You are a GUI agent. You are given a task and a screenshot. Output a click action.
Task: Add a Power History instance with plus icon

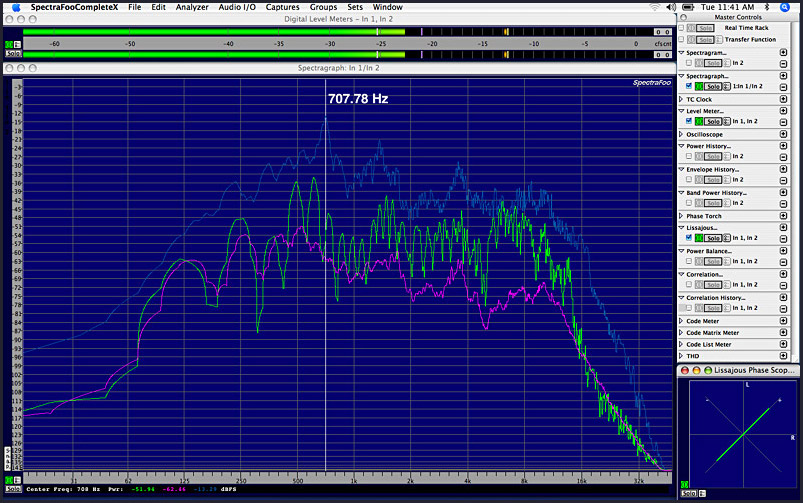(783, 145)
